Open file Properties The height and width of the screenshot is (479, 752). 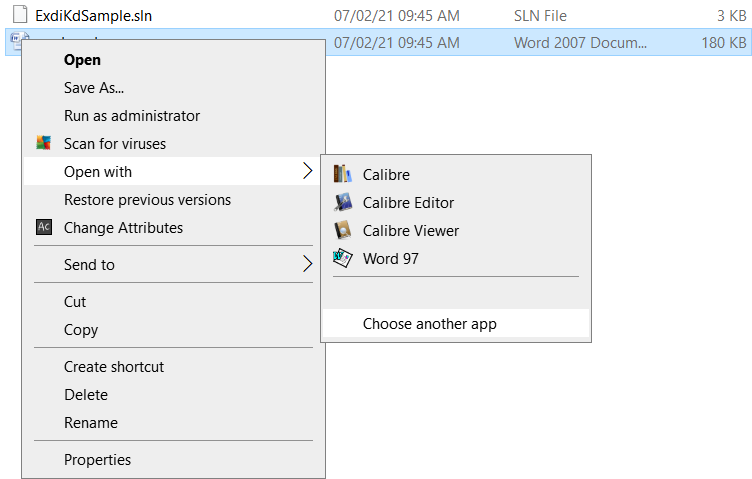point(97,460)
